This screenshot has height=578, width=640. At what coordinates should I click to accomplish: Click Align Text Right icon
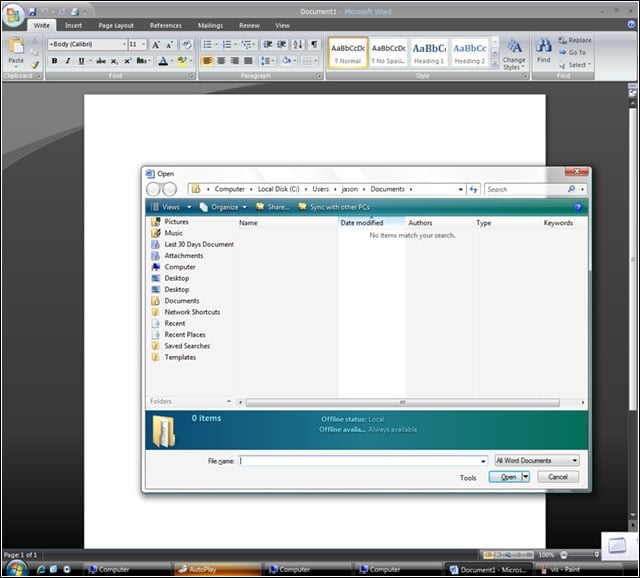pos(235,61)
